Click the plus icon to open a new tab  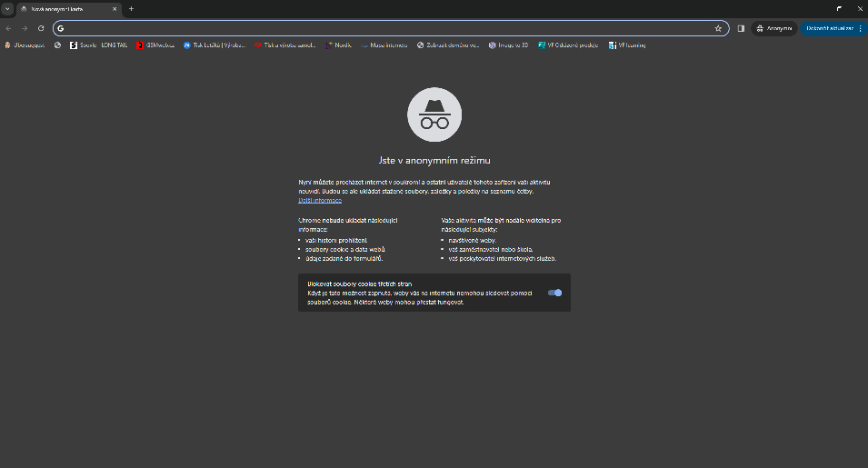[131, 8]
